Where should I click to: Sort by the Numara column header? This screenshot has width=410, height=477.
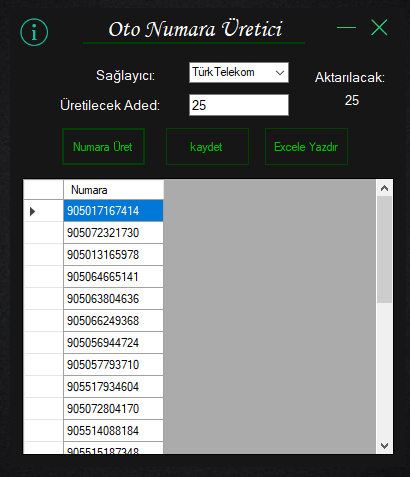(x=113, y=190)
